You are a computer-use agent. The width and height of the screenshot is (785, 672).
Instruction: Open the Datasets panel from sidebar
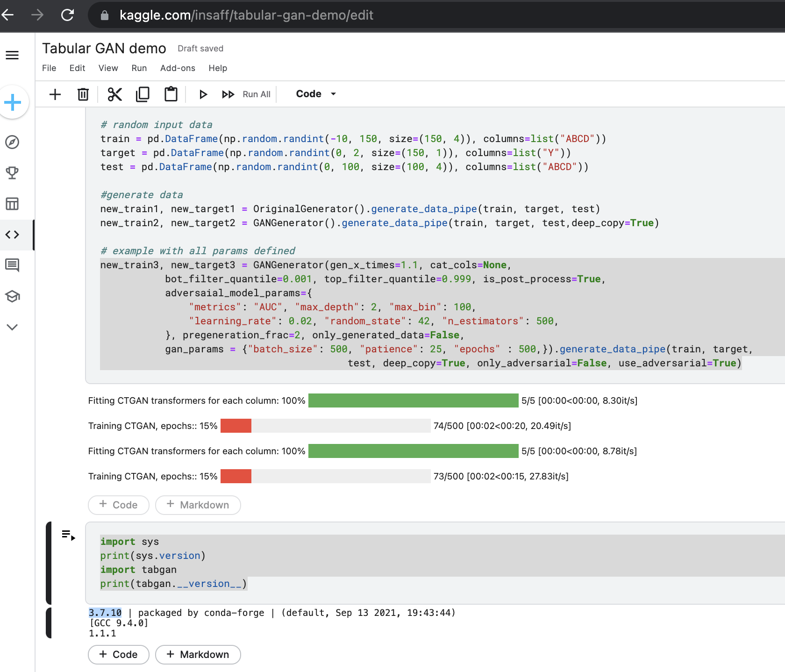[12, 204]
